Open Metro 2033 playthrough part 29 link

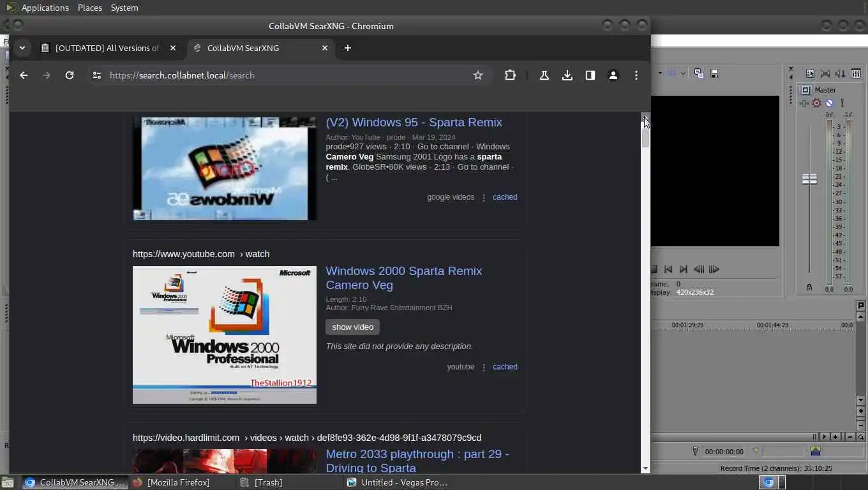coord(417,461)
